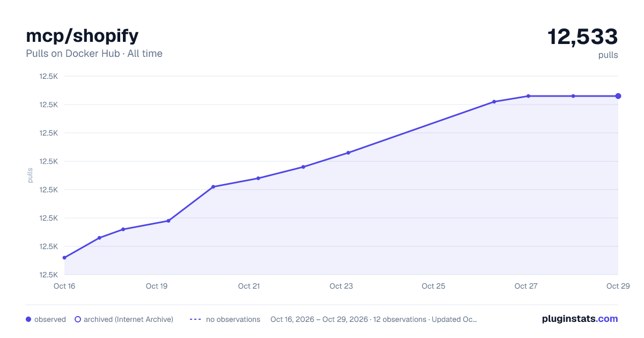Click the date range and observations footer text

coord(374,319)
